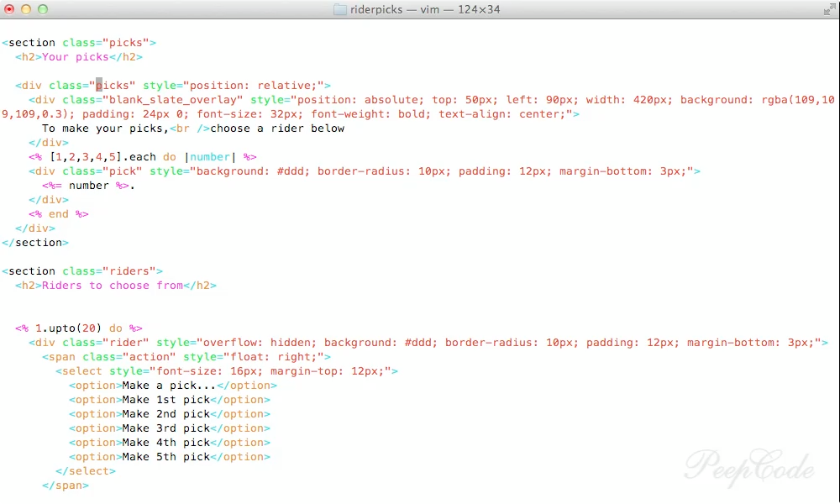Click the riderpicks folder icon in title bar

tap(339, 9)
